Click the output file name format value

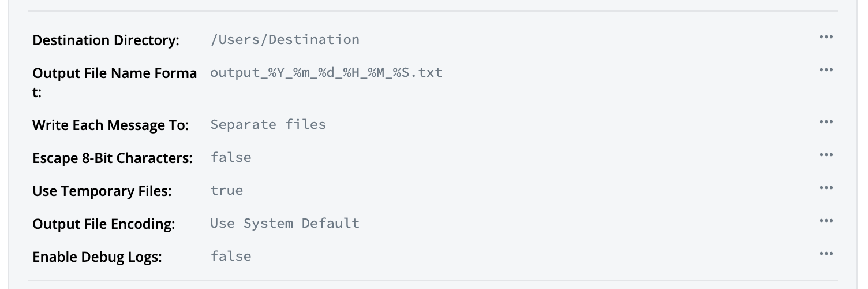pyautogui.click(x=326, y=73)
